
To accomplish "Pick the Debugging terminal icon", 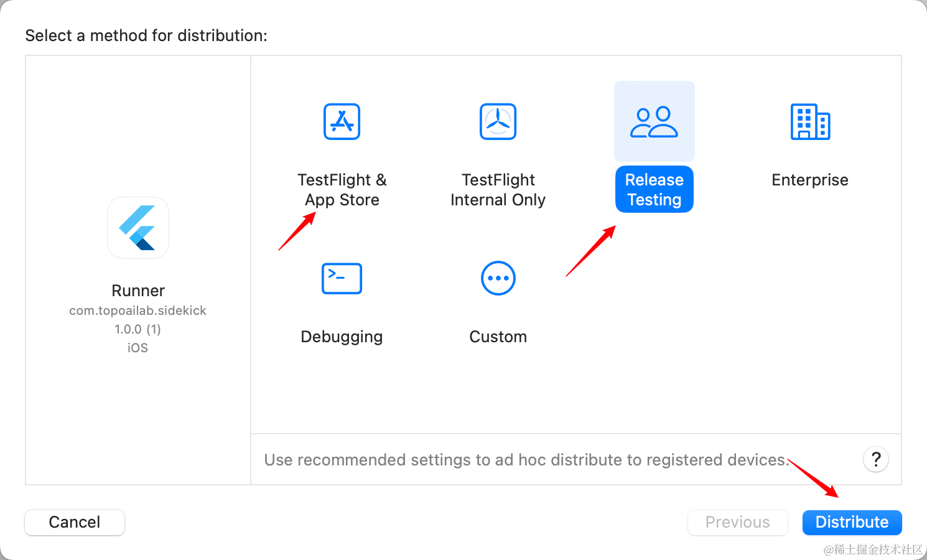I will (342, 278).
